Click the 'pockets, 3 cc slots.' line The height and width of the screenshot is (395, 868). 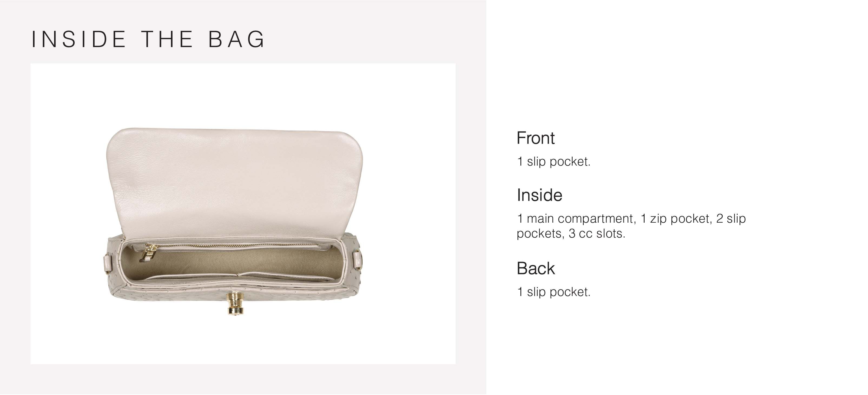[x=571, y=233]
